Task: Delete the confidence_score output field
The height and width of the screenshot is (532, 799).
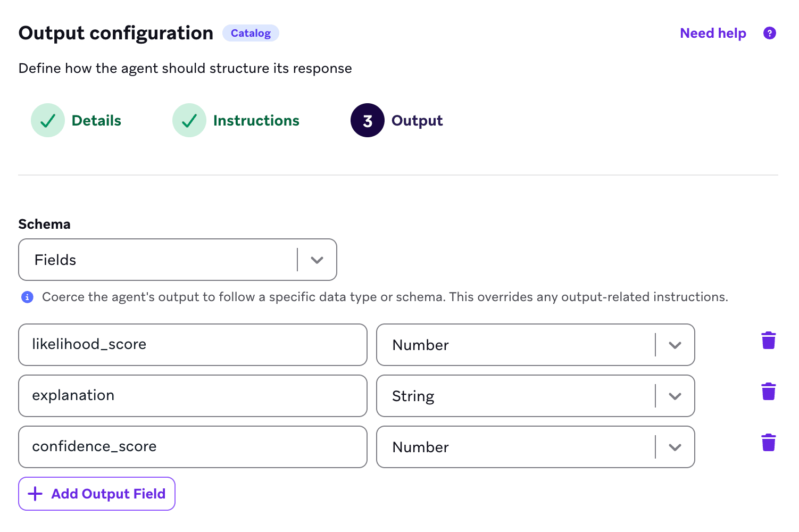Action: 769,443
